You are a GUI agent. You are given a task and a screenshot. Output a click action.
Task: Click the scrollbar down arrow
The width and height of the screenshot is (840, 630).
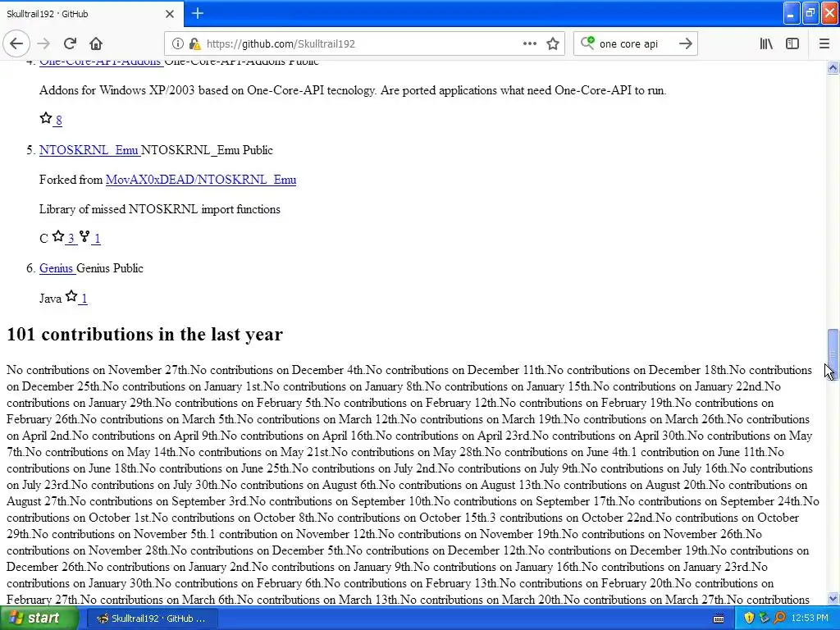(833, 598)
